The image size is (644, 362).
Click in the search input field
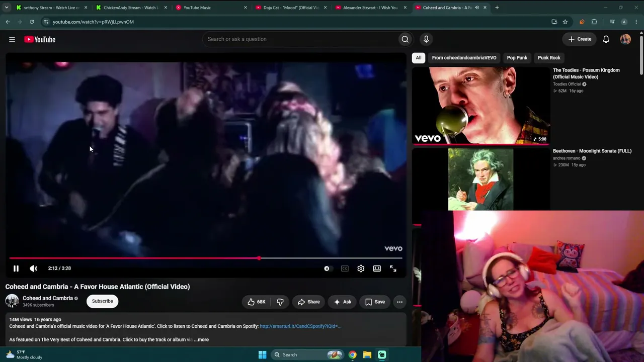click(x=300, y=39)
